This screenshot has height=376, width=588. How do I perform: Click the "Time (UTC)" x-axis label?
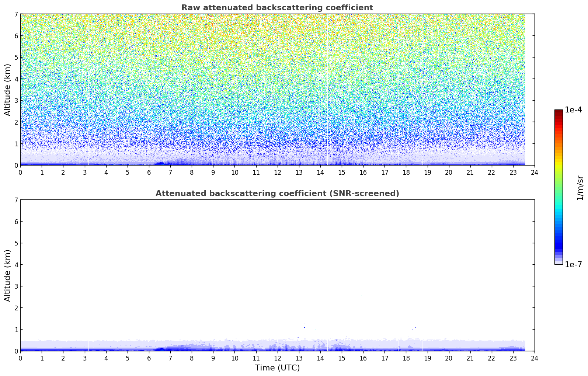coord(277,368)
